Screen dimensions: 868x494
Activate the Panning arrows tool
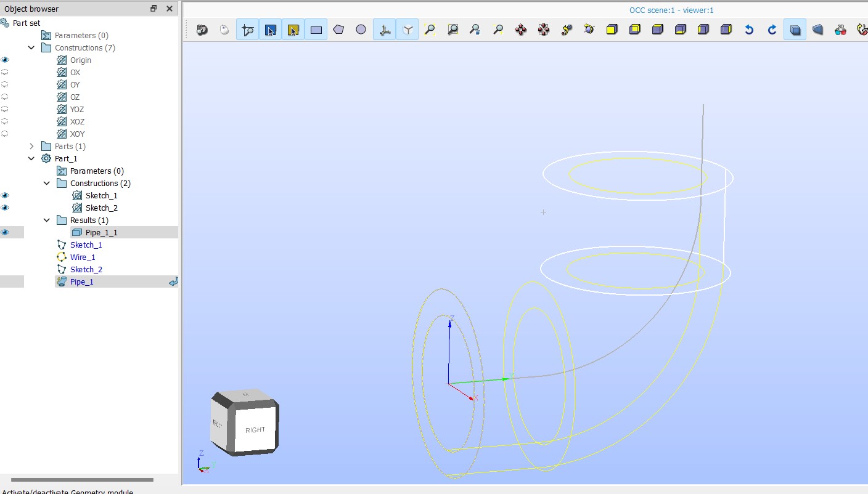521,30
